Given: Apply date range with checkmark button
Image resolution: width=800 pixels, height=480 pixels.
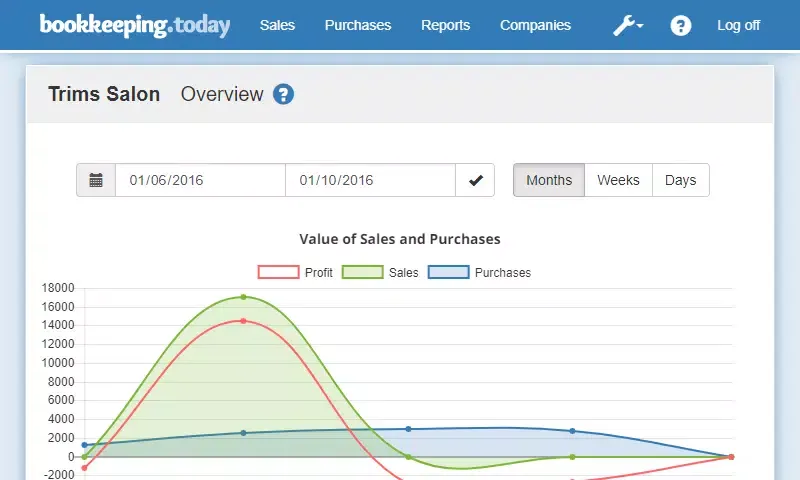Looking at the screenshot, I should pos(475,180).
